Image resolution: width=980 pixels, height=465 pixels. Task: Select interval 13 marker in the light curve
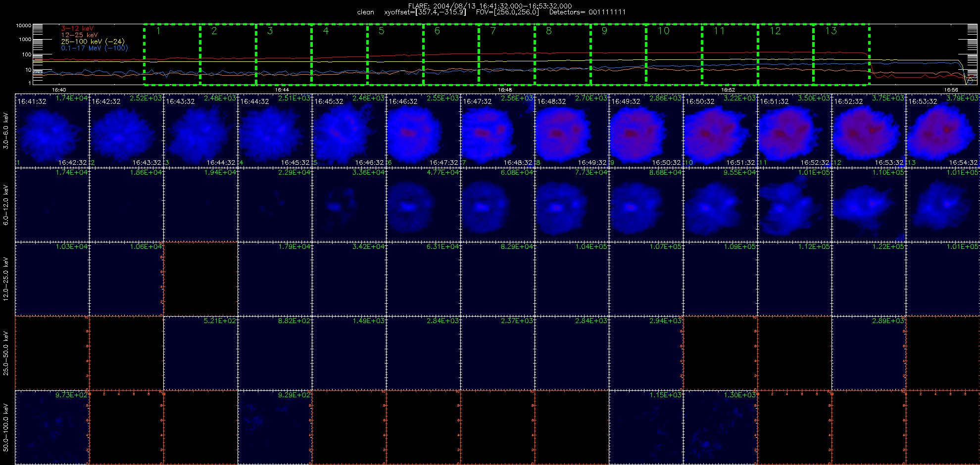coord(831,31)
